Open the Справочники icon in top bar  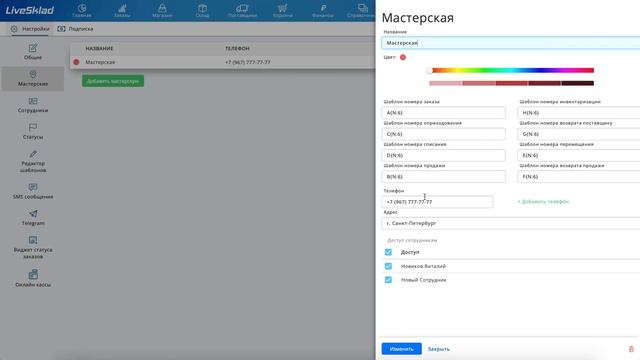click(362, 11)
